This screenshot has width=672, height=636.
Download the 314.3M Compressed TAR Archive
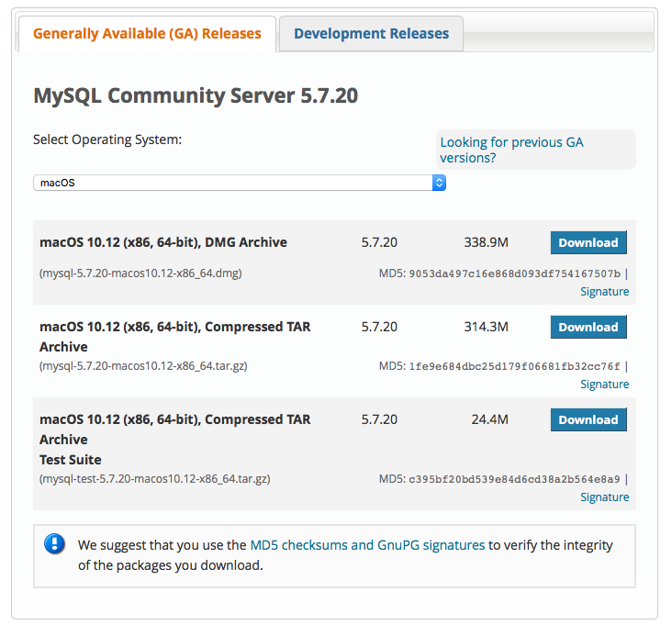click(x=588, y=328)
